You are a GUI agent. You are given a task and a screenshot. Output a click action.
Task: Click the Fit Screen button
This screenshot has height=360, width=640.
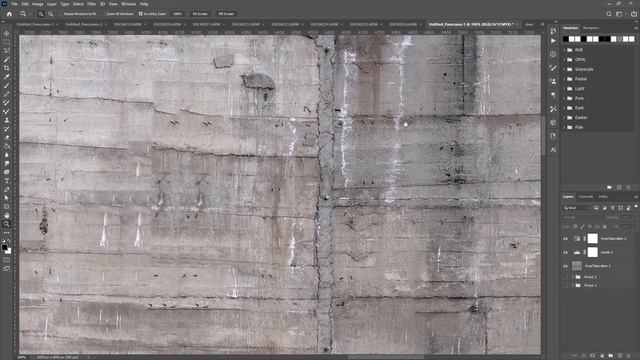point(200,13)
